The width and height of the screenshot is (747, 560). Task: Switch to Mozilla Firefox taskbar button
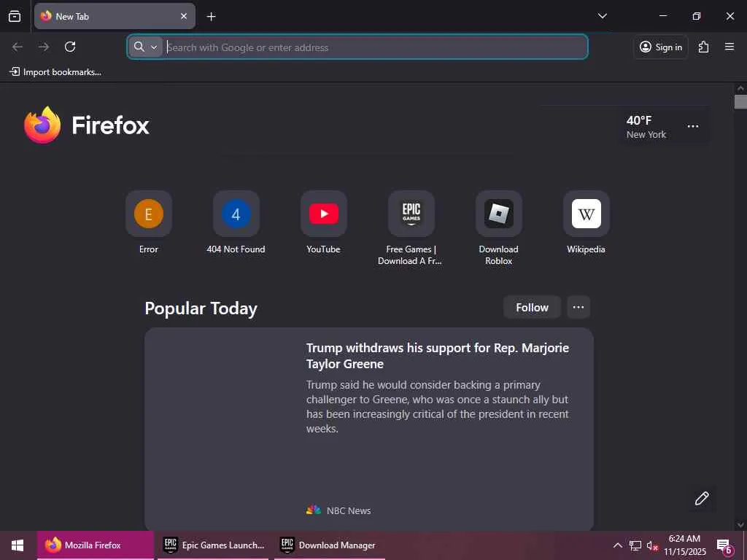(96, 545)
